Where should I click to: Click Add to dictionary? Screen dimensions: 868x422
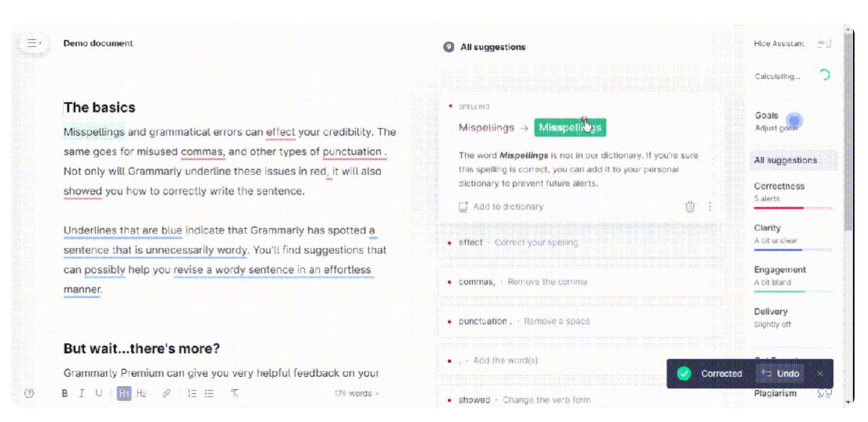pos(501,207)
